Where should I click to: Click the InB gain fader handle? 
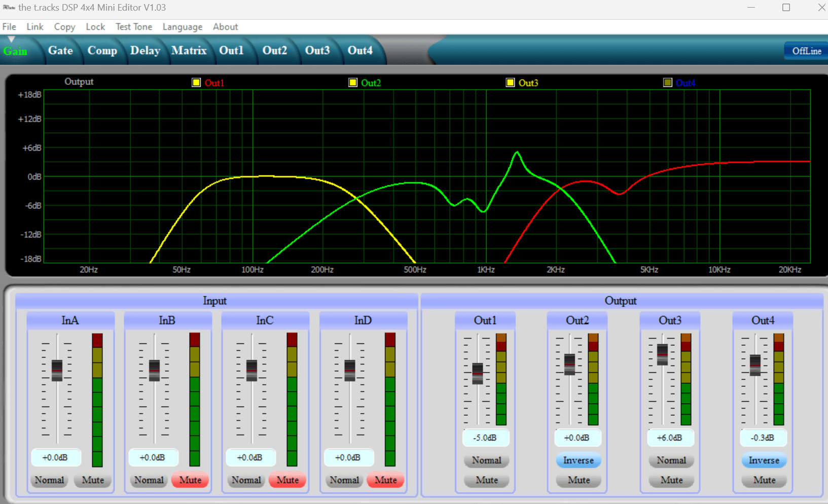(154, 371)
